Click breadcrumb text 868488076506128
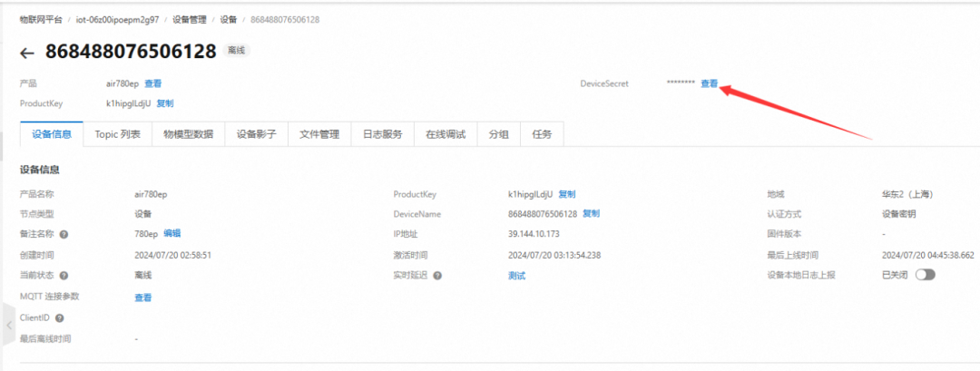This screenshot has height=371, width=980. (285, 19)
